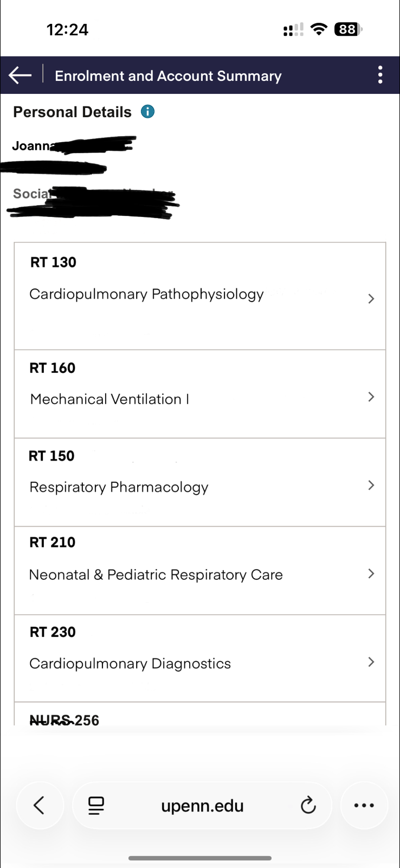Reload the page with refresh icon

coord(308,806)
